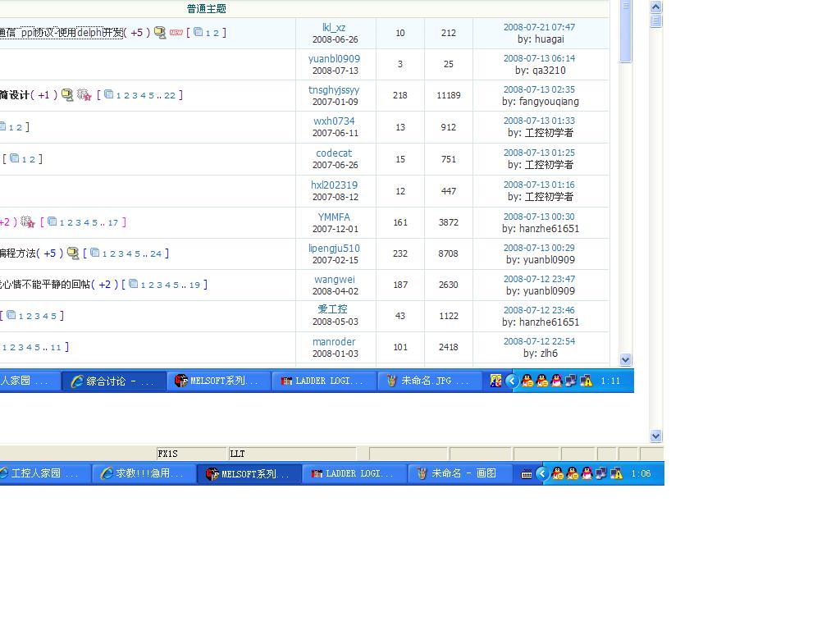Open LADDER LOGI window from lower taskbar

(354, 473)
